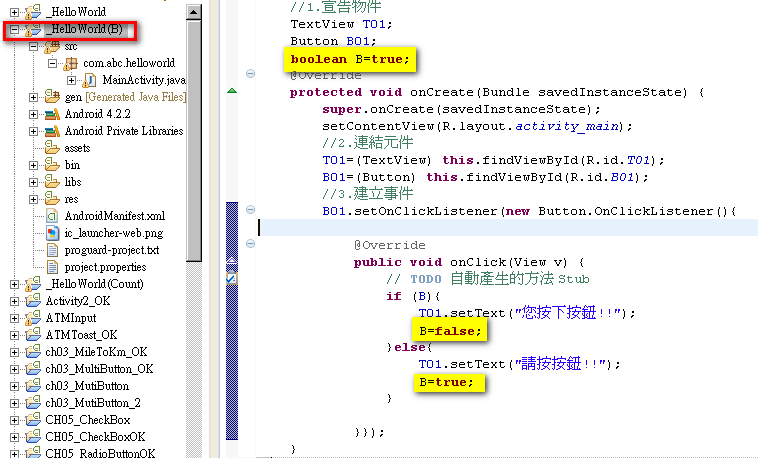Image resolution: width=758 pixels, height=458 pixels.
Task: Expand the bin folder
Action: pos(33,165)
